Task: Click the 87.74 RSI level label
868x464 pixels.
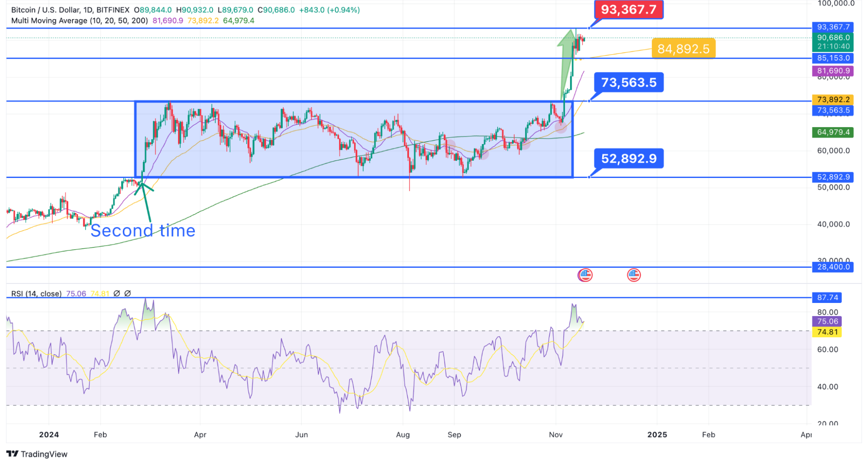Action: coord(827,297)
